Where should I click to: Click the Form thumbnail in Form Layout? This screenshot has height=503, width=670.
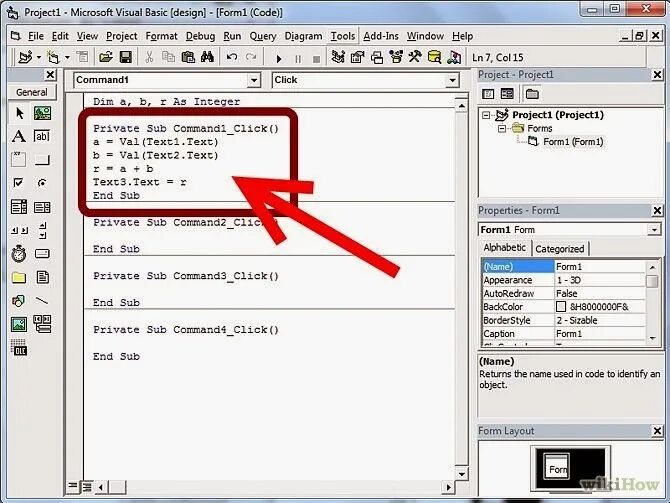coord(557,467)
